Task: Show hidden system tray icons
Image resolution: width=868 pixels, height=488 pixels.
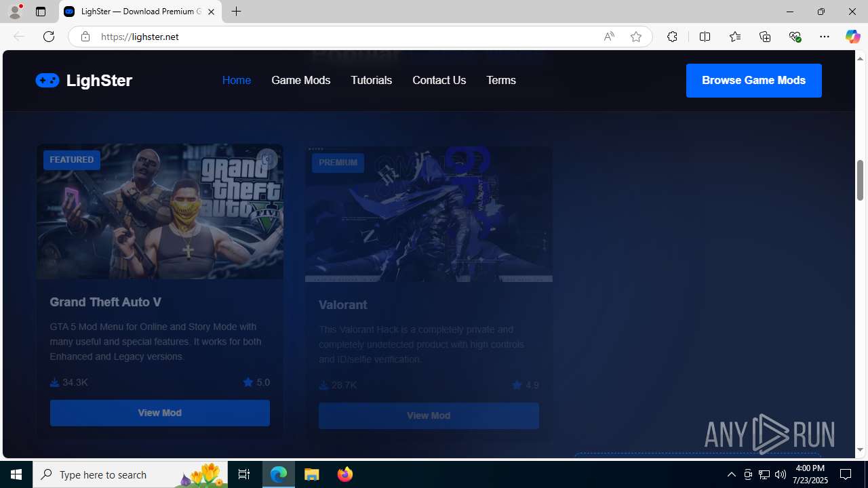Action: [731, 474]
